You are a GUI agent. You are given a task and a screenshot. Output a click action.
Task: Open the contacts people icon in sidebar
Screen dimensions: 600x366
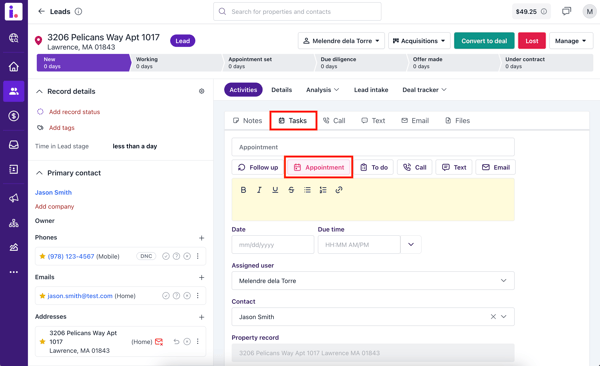click(x=14, y=91)
